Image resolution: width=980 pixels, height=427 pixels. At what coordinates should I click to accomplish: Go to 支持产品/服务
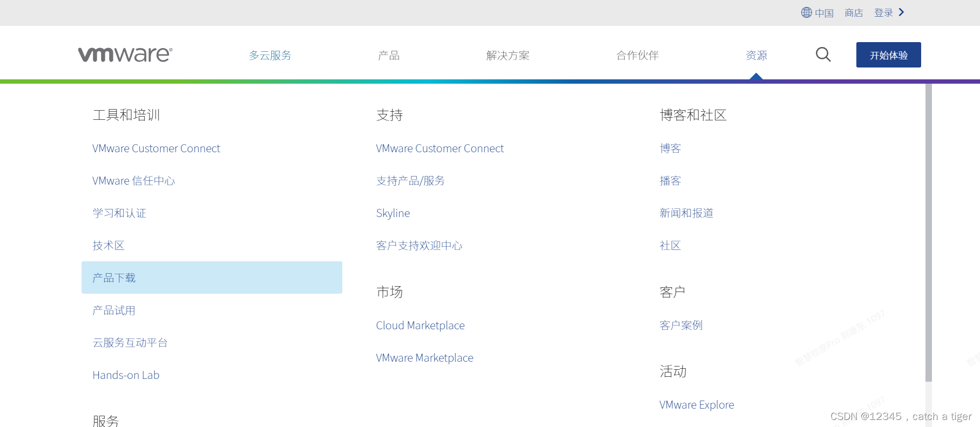pos(410,181)
